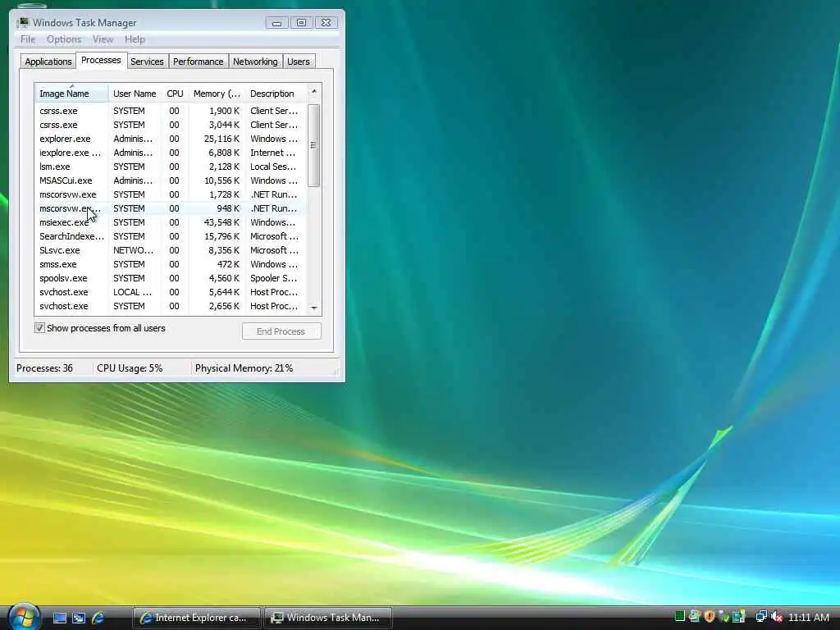Select svchost.exe row with 2,656 K memory

[x=171, y=306]
